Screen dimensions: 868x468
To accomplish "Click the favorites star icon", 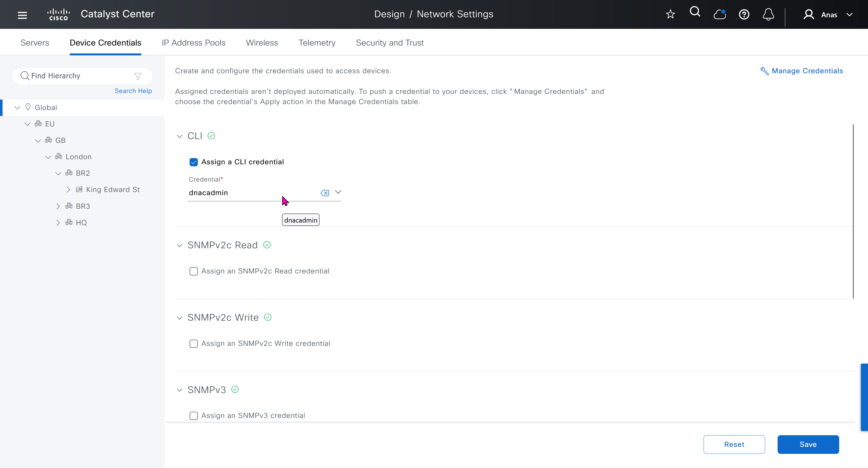I will pyautogui.click(x=670, y=14).
